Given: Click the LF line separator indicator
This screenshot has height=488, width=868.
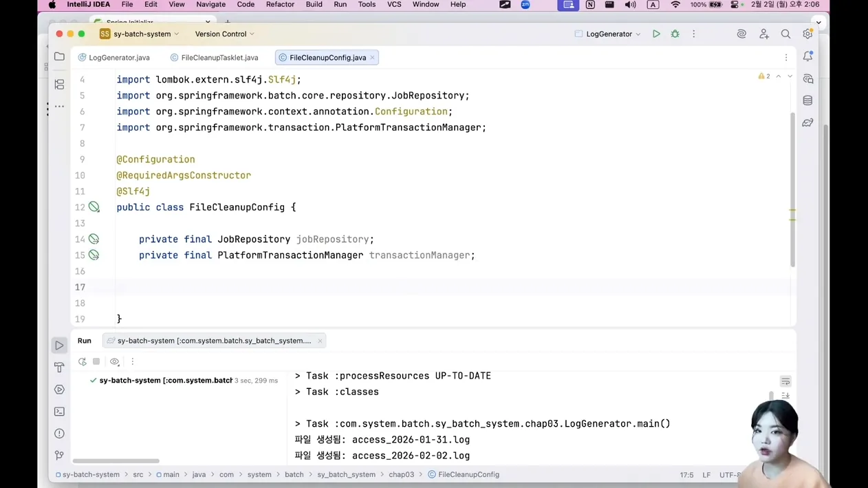Looking at the screenshot, I should [x=706, y=475].
